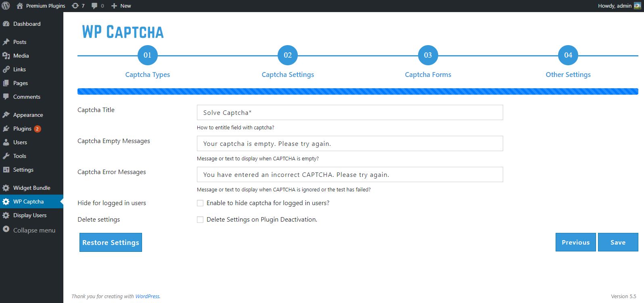The width and height of the screenshot is (644, 303).
Task: Focus the Captcha Empty Messages field
Action: click(x=350, y=143)
